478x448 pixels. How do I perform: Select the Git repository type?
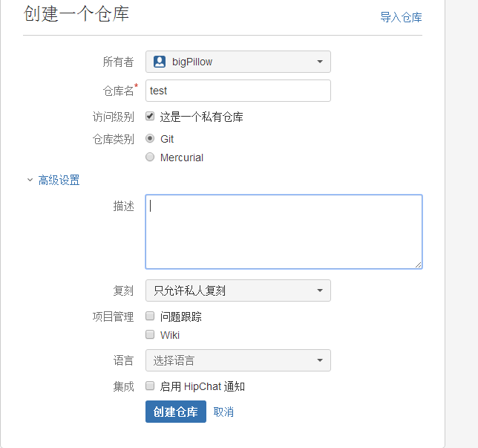pyautogui.click(x=150, y=138)
